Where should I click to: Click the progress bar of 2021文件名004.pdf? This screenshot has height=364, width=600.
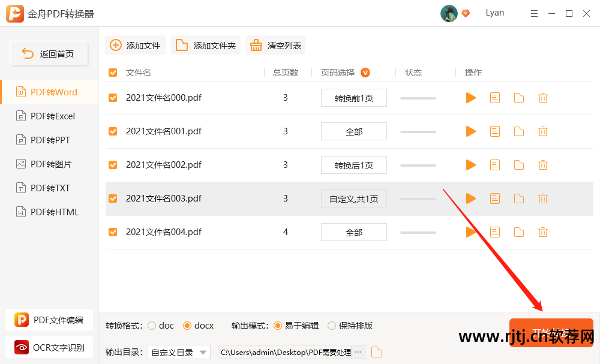point(418,232)
